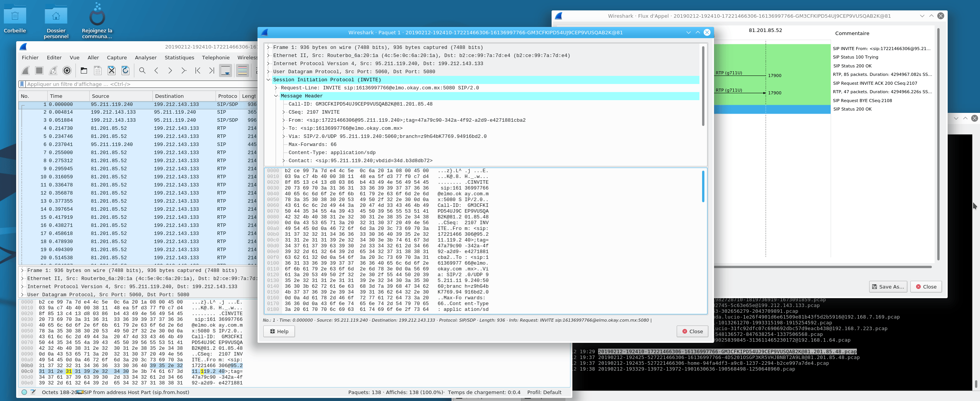Click the Wireshark logo in the main window title bar

coord(23,47)
